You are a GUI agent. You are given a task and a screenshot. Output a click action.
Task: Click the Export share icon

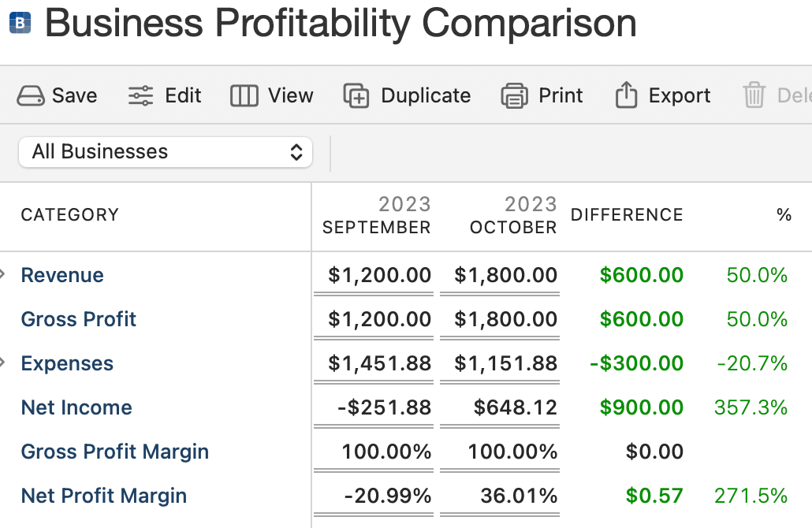coord(625,96)
